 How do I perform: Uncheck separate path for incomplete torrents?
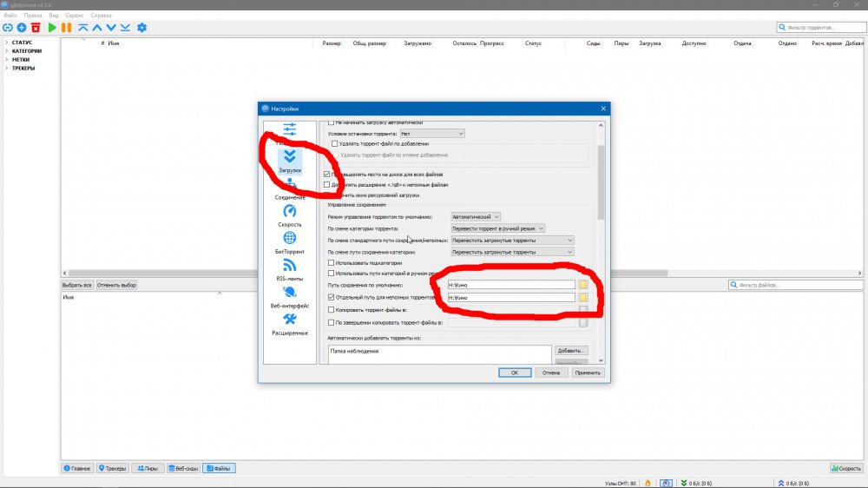coord(331,297)
